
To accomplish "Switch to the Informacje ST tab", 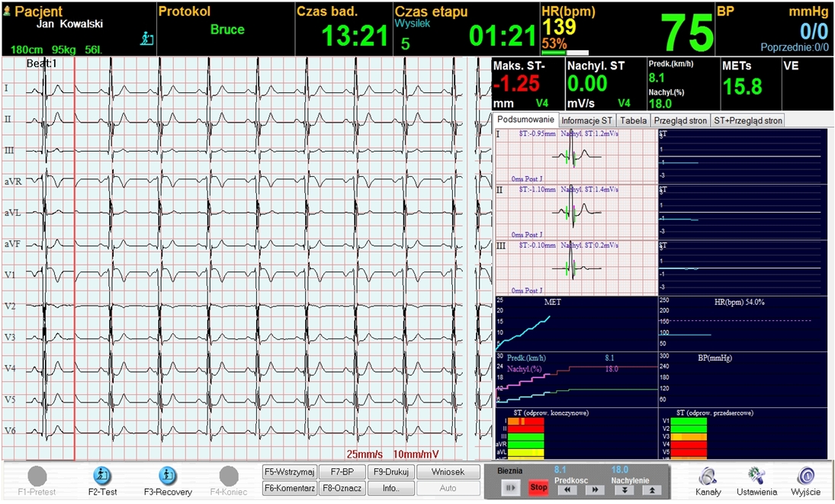I will click(587, 120).
